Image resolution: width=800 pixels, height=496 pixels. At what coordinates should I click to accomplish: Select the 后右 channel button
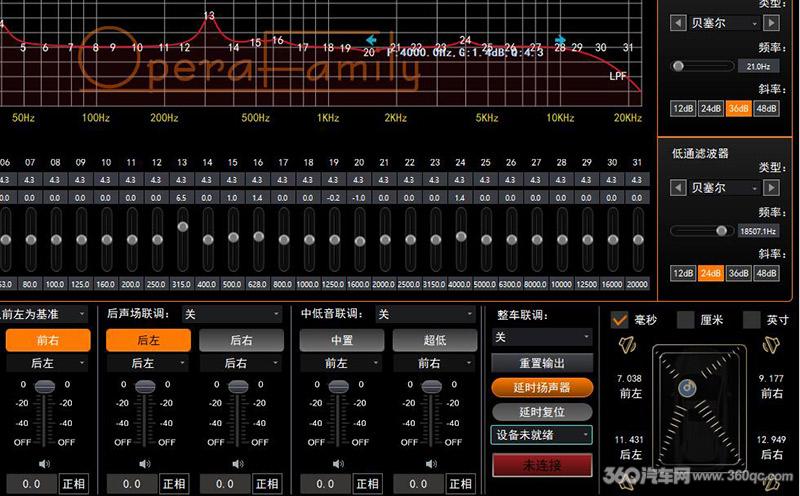tap(241, 340)
